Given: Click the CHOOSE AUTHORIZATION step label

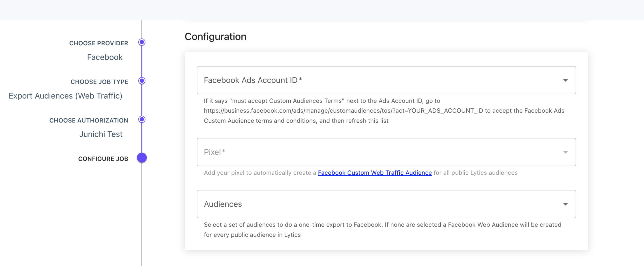Looking at the screenshot, I should 89,120.
